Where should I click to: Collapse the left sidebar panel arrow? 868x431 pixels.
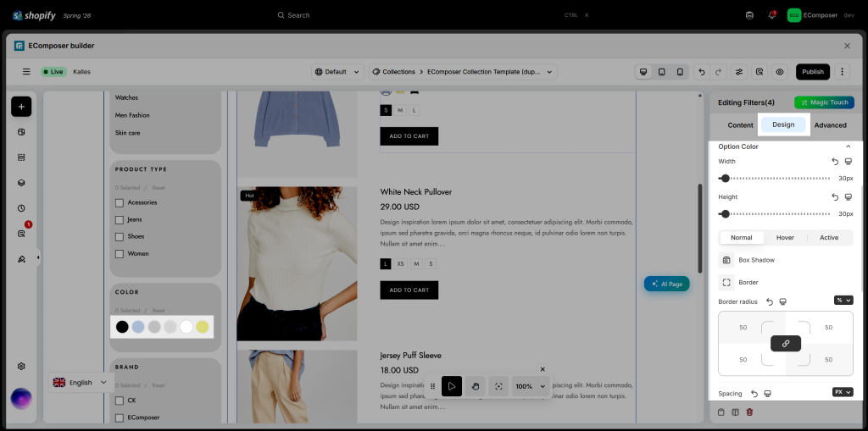pyautogui.click(x=37, y=257)
